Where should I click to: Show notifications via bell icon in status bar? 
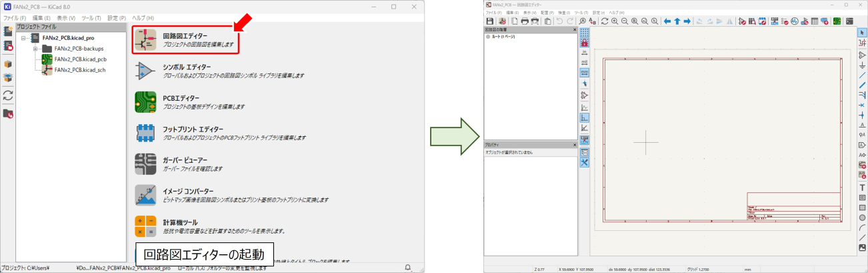coord(408,268)
